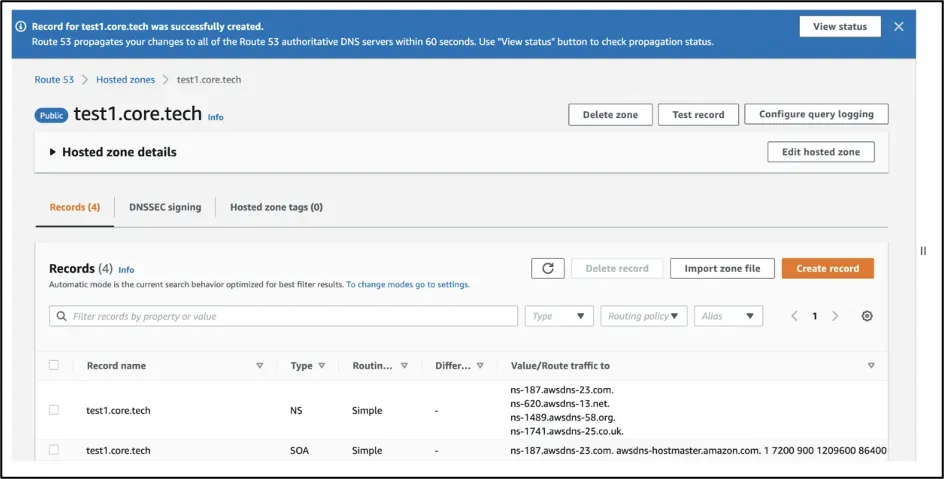
Task: Click the filter records search field
Action: [283, 316]
